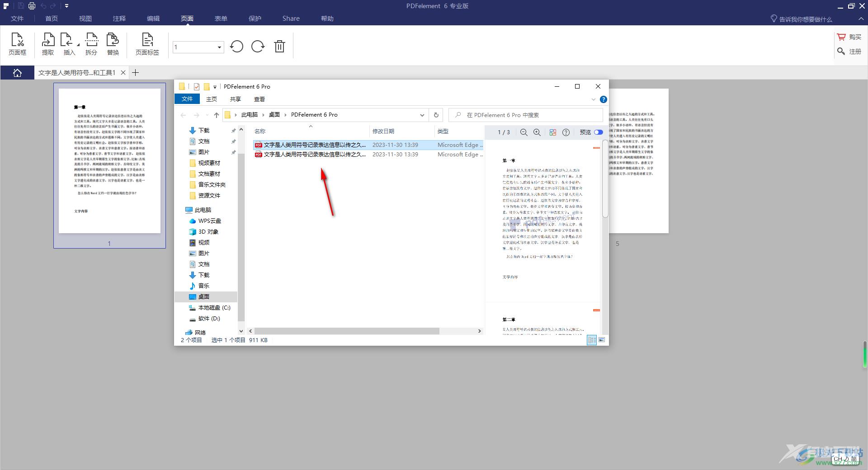
Task: Collapse the PDFelement ribbon chevron
Action: click(x=860, y=19)
